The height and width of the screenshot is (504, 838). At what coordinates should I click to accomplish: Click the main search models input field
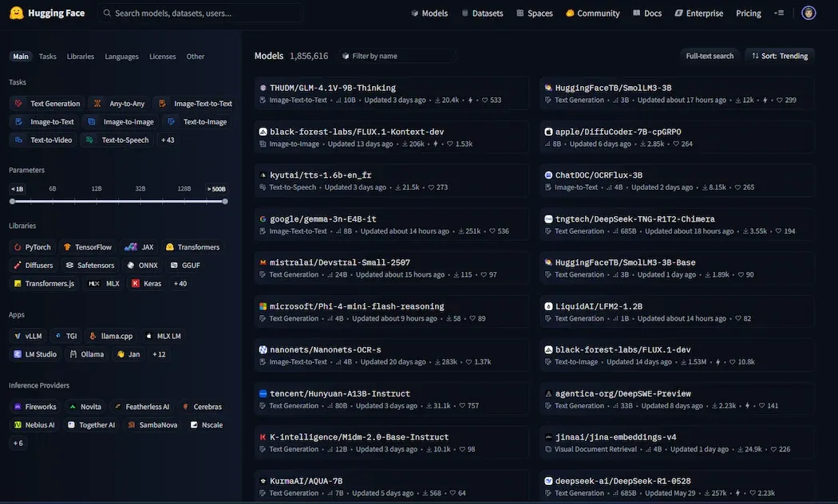[x=200, y=14]
